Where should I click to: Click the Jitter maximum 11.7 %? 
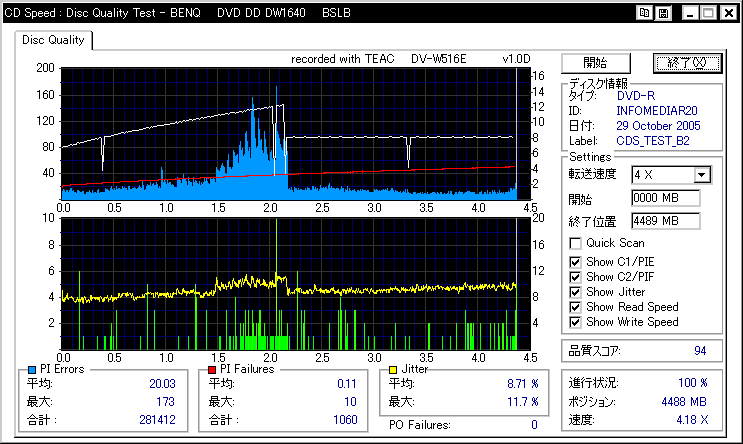pyautogui.click(x=523, y=402)
